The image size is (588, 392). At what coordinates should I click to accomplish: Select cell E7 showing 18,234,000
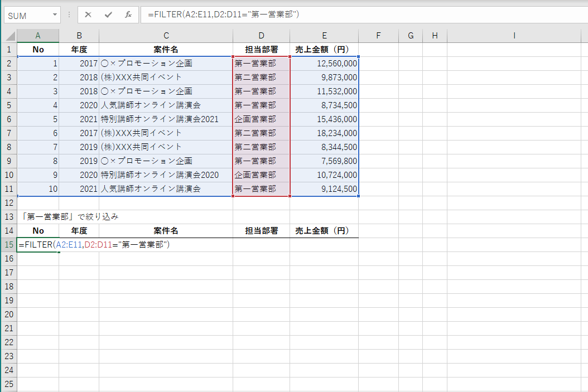click(324, 133)
